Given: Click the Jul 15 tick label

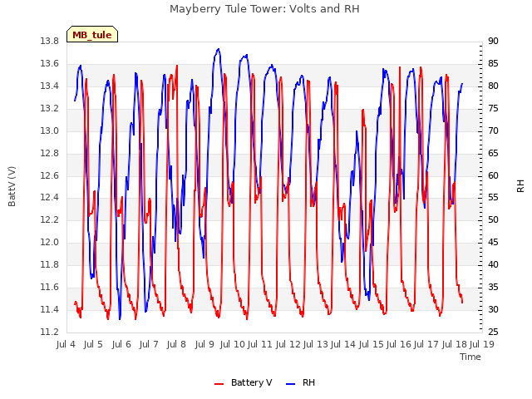Looking at the screenshot, I should pyautogui.click(x=372, y=344).
